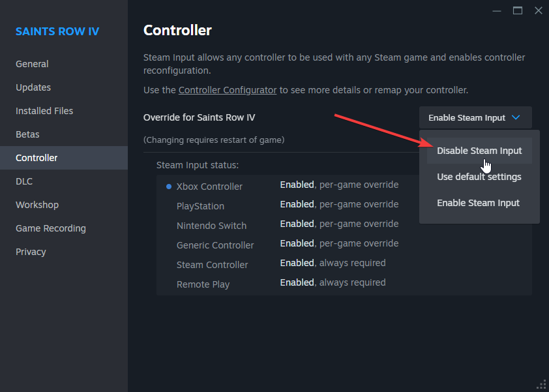Choose Use default settings from dropdown
The image size is (549, 392).
pyautogui.click(x=479, y=177)
